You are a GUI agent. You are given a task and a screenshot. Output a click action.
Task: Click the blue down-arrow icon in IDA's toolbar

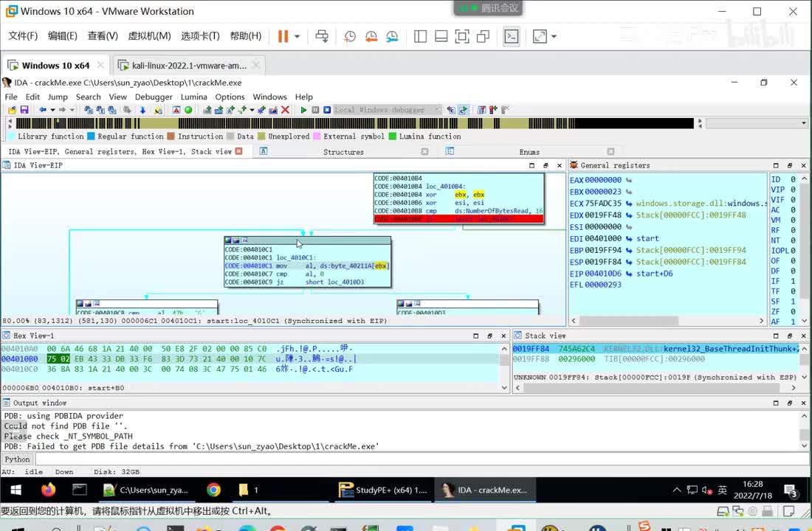142,110
